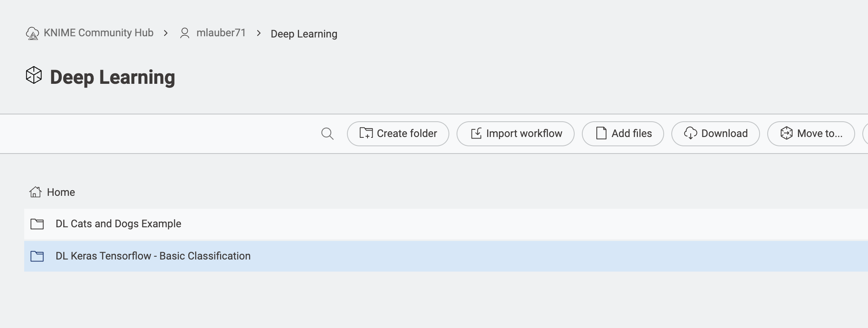Screen dimensions: 868x328
Task: Click the Move to... button
Action: point(811,134)
